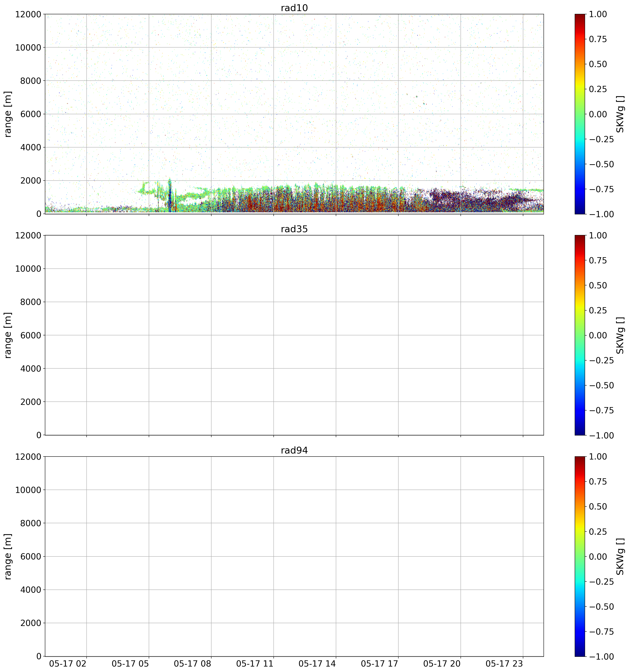Click the rad35 'range [m]' axis label

[x=8, y=335]
